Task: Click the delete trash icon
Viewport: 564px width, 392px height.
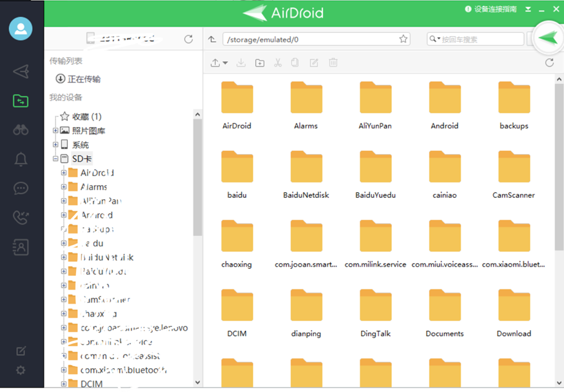Action: point(333,63)
